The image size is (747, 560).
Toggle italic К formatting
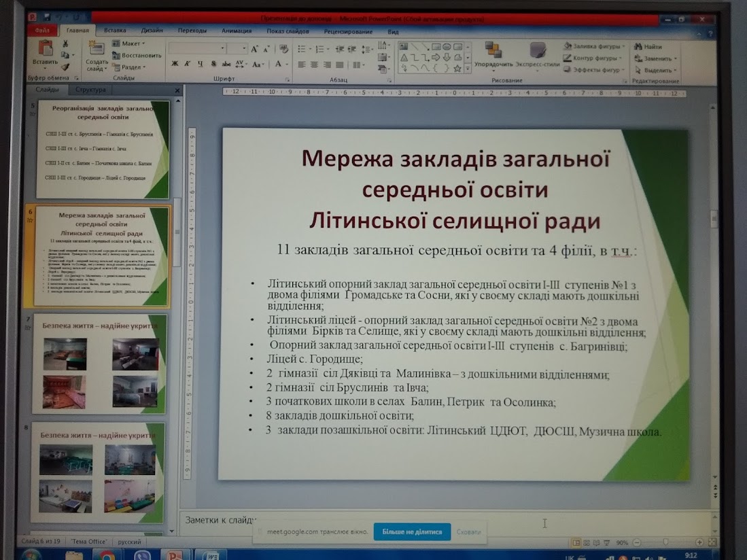(x=188, y=64)
